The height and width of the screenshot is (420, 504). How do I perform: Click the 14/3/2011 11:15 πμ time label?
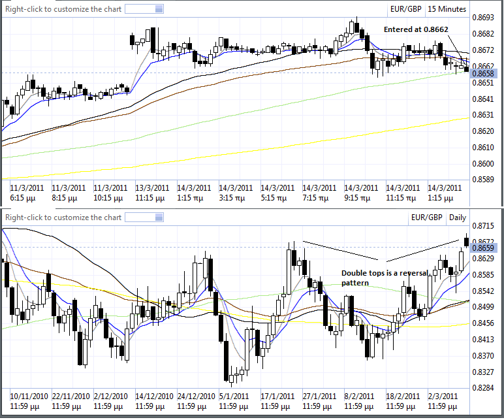coord(403,193)
